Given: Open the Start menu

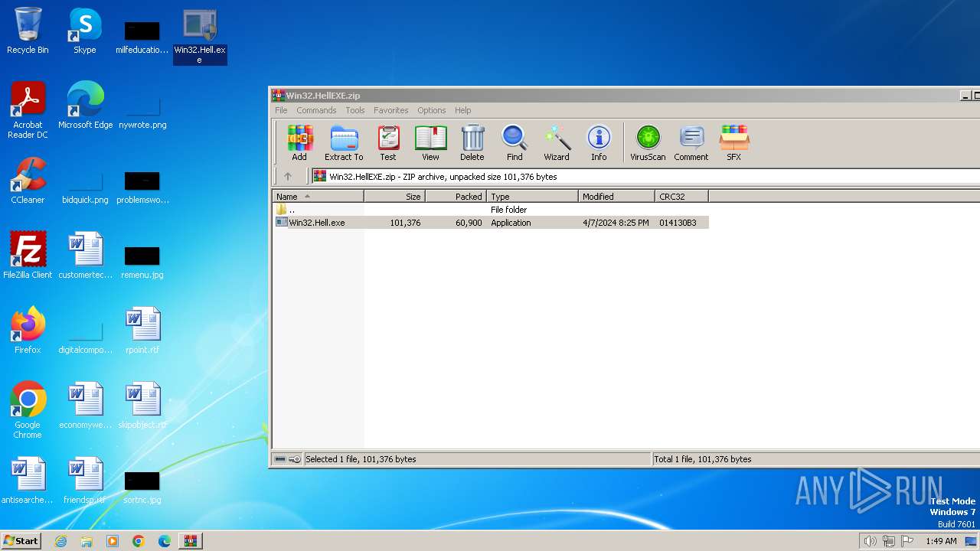Looking at the screenshot, I should pyautogui.click(x=21, y=540).
